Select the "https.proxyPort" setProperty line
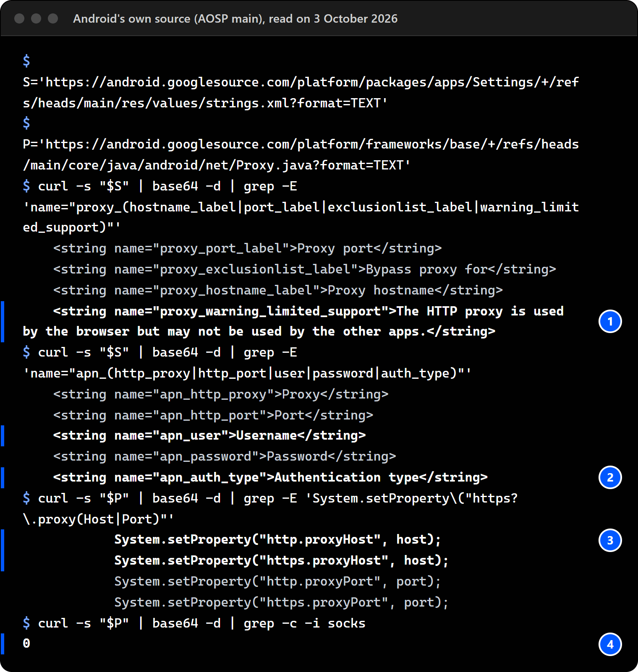638x672 pixels. point(281,602)
